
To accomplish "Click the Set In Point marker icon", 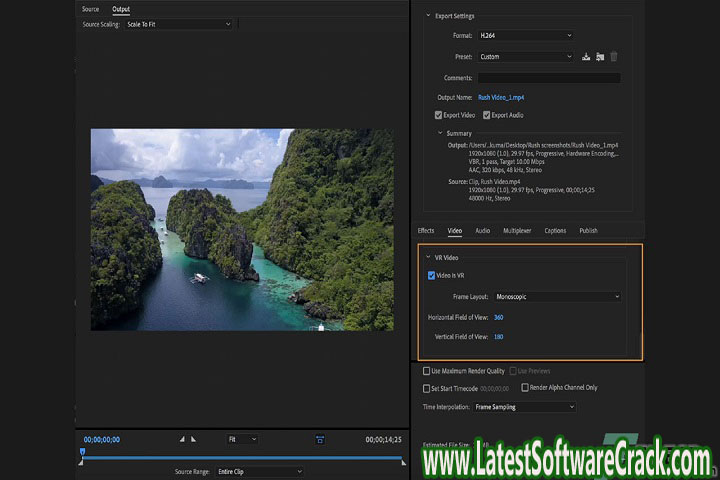I will [x=182, y=439].
